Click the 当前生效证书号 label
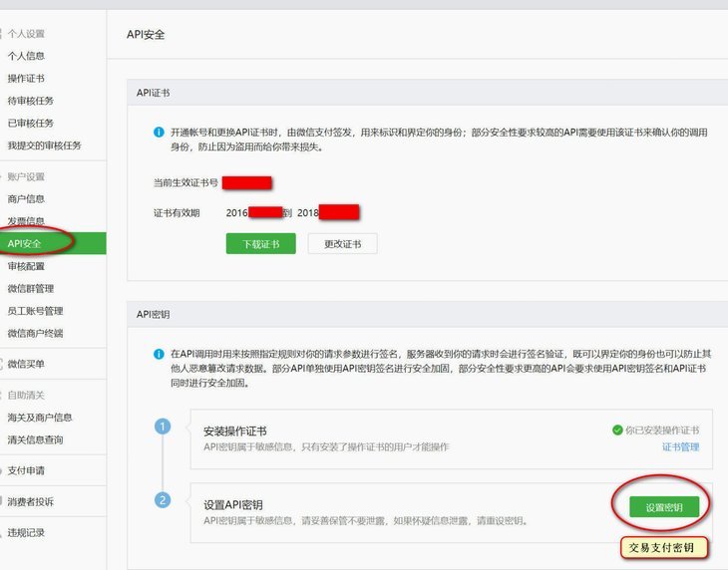Image resolution: width=728 pixels, height=570 pixels. tap(185, 182)
